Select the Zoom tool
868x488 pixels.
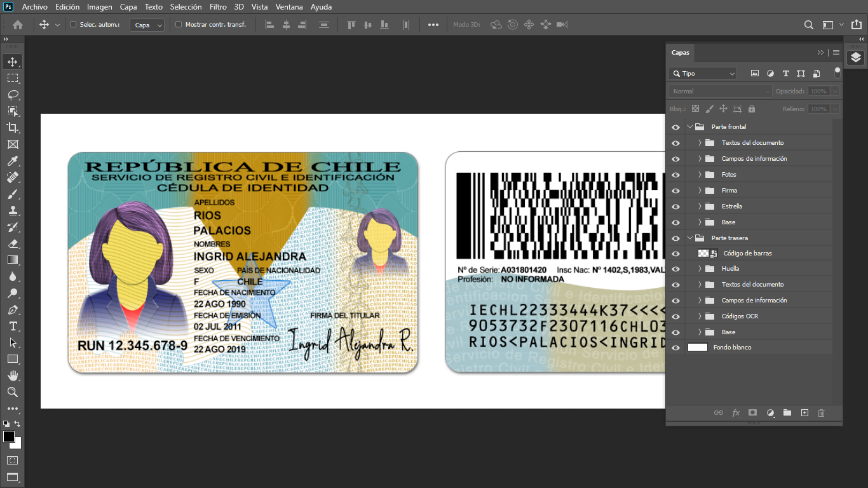(13, 392)
